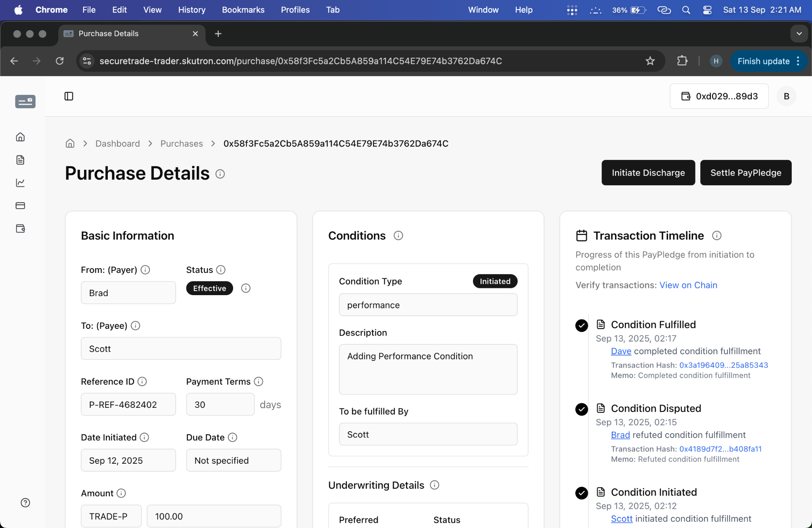
Task: Click info icon next to From: (Payer)
Action: point(146,270)
